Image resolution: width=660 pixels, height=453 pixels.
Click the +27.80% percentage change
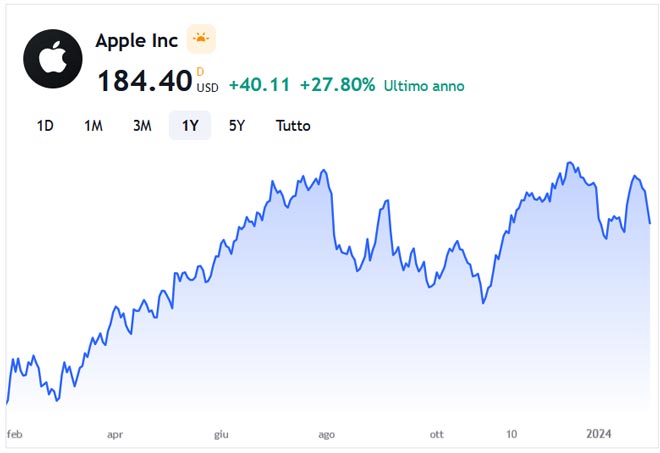tap(329, 85)
